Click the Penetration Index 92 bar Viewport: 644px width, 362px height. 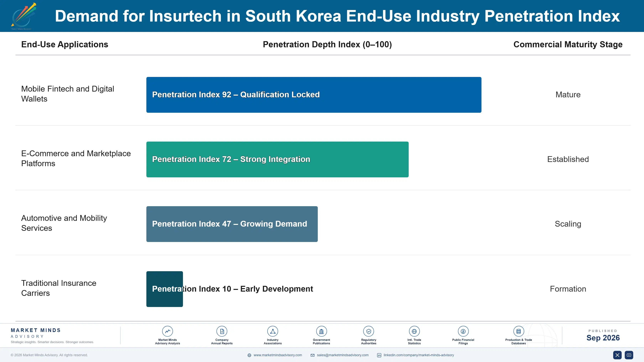(314, 95)
